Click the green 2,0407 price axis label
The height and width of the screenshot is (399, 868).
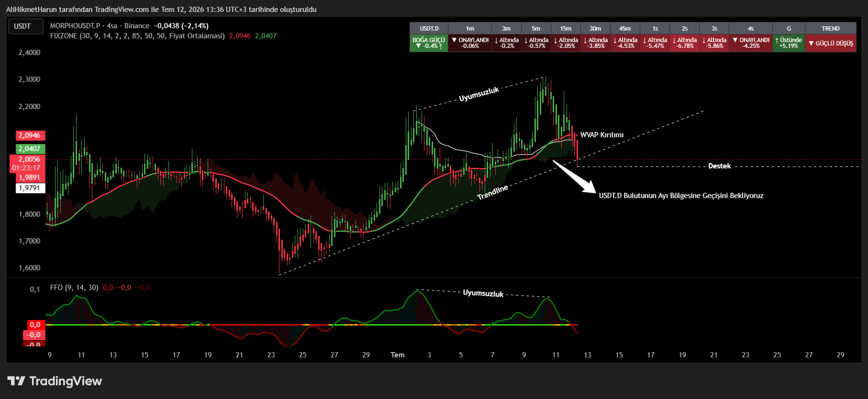point(30,149)
